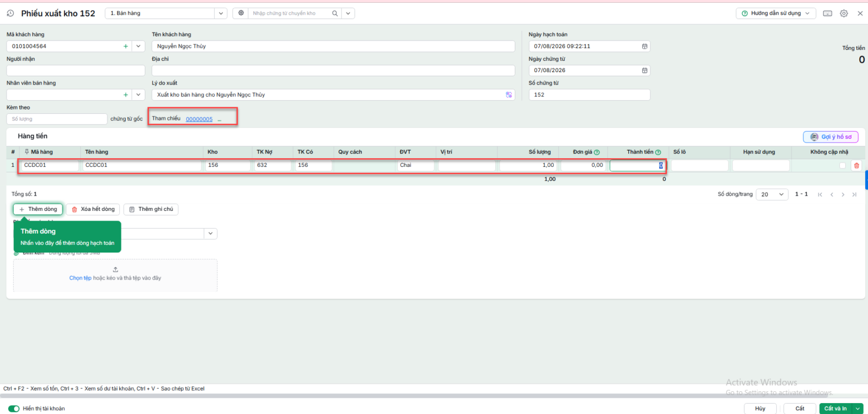Open the keyboard shortcuts icon in the header
The height and width of the screenshot is (414, 868).
pyautogui.click(x=827, y=14)
